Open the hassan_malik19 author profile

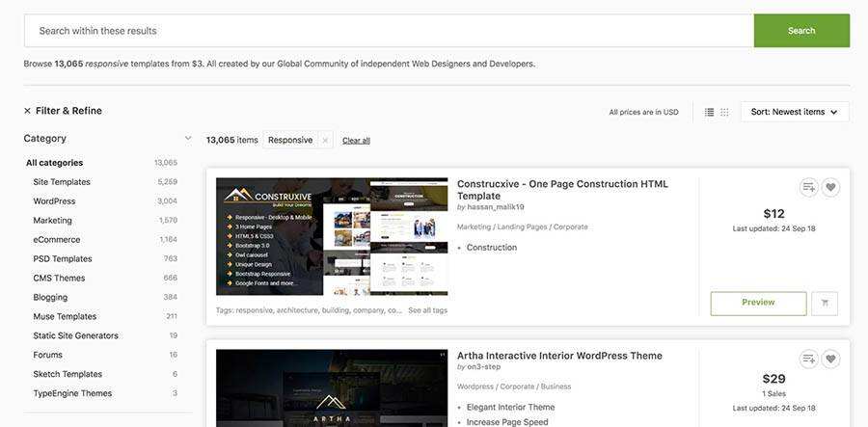[495, 206]
